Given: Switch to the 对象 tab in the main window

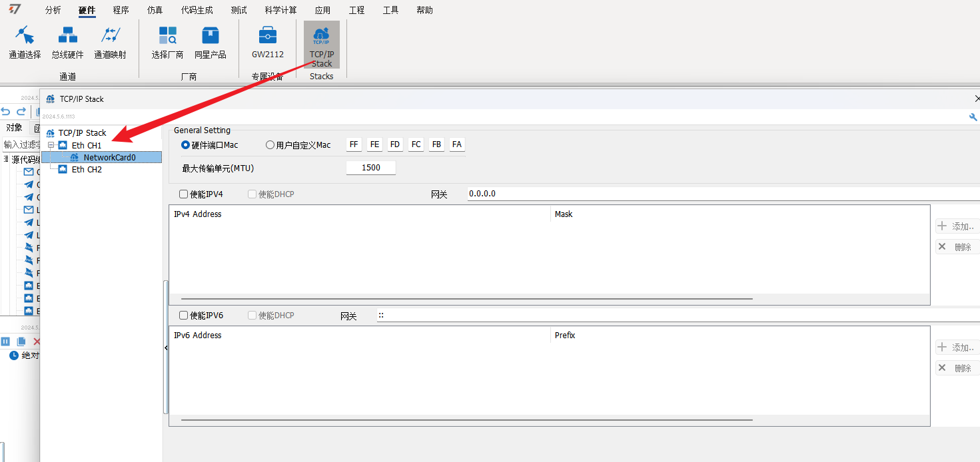Looking at the screenshot, I should point(14,128).
